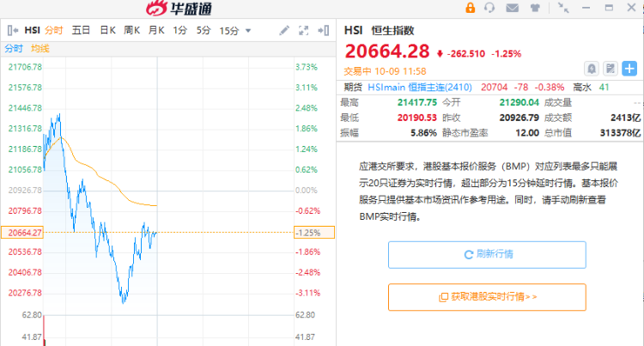
Task: Click the current price 20664.28
Action: tap(387, 52)
